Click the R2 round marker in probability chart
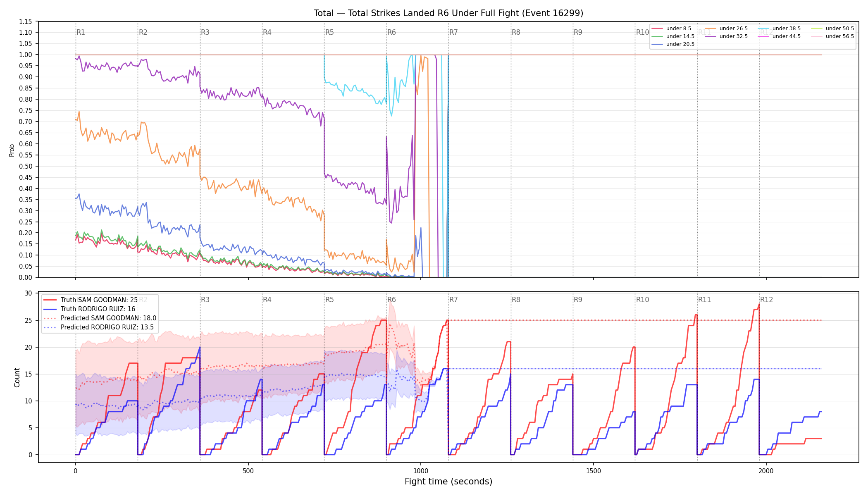Image resolution: width=868 pixels, height=496 pixels. [x=143, y=32]
